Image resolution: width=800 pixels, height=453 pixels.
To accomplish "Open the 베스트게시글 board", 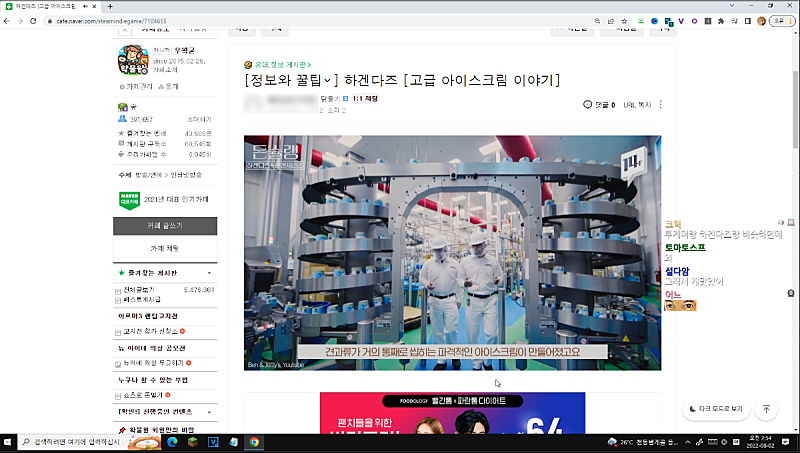I will tap(142, 299).
